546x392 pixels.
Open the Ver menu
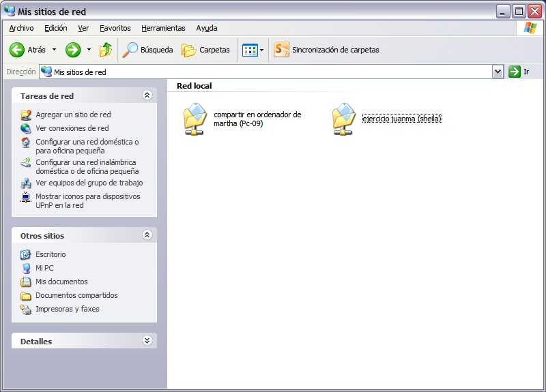tap(83, 28)
